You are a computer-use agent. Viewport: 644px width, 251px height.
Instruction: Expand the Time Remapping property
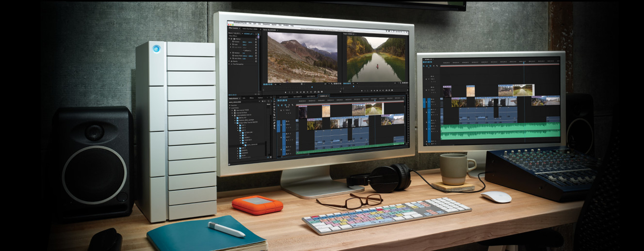pos(229,64)
